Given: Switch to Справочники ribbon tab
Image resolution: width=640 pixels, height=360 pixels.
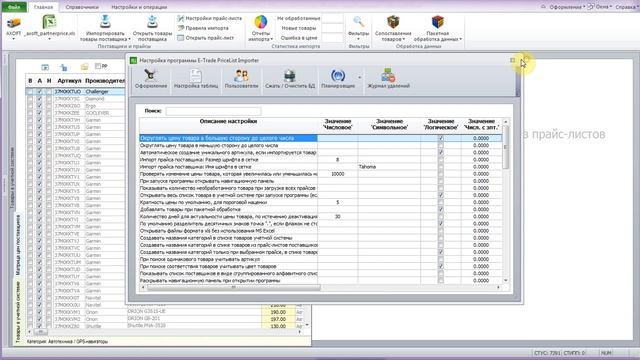Looking at the screenshot, I should pyautogui.click(x=82, y=7).
